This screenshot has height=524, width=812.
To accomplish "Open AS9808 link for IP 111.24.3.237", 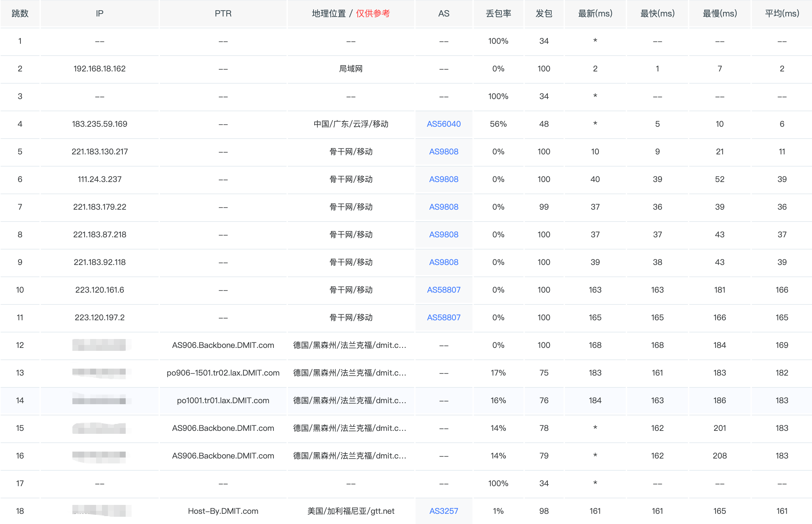I will (x=444, y=179).
